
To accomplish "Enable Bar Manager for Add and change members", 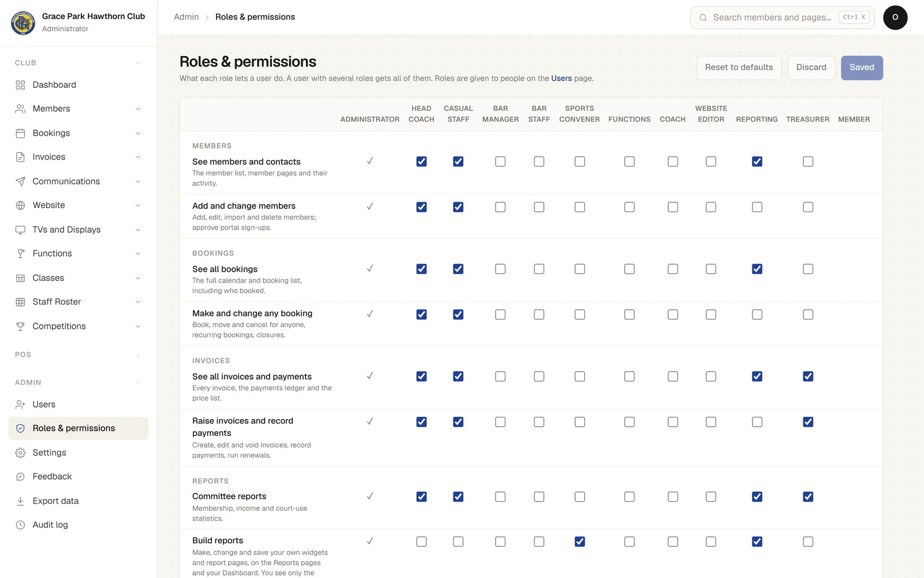I will click(x=500, y=207).
